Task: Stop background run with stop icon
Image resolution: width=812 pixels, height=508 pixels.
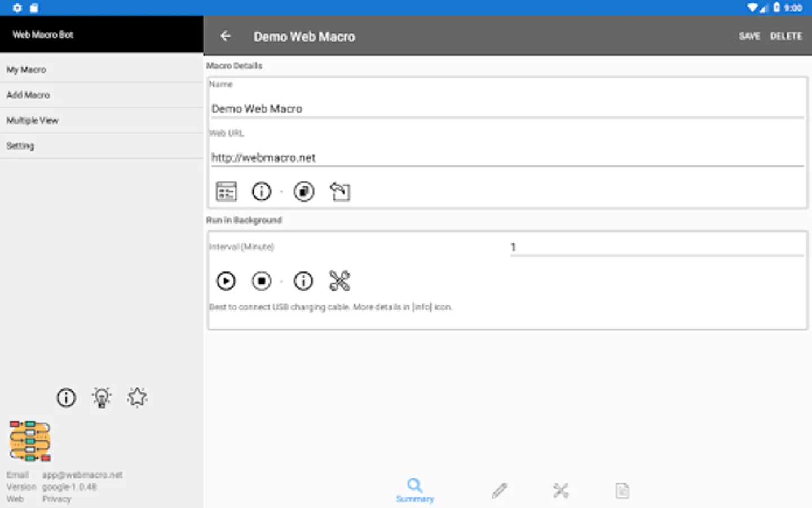Action: click(x=262, y=281)
